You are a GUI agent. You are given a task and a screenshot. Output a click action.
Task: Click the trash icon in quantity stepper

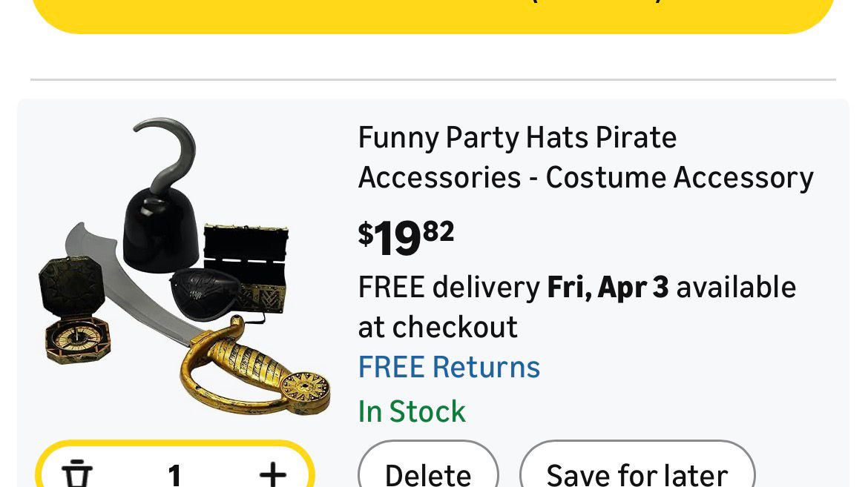coord(77,473)
